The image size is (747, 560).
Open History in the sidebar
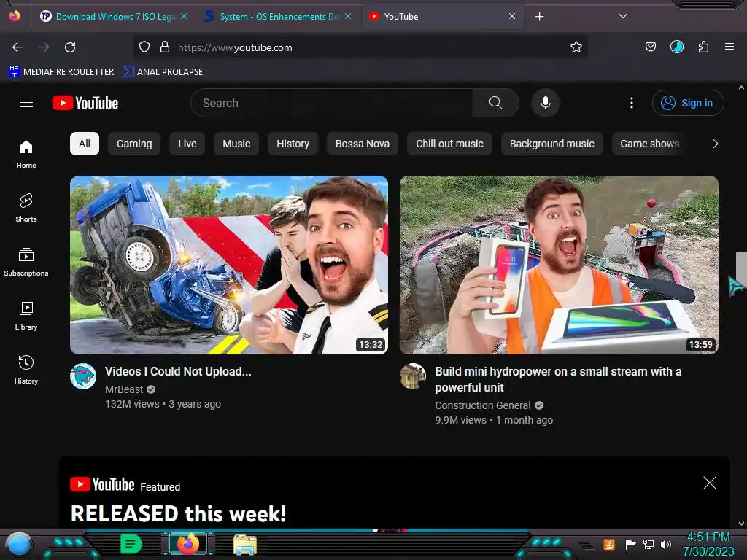pos(26,370)
